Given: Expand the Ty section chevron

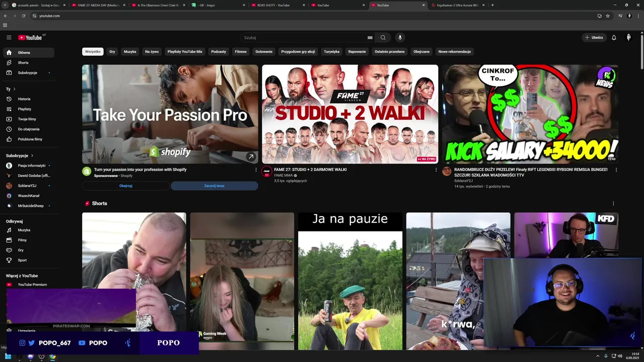Looking at the screenshot, I should [14, 89].
